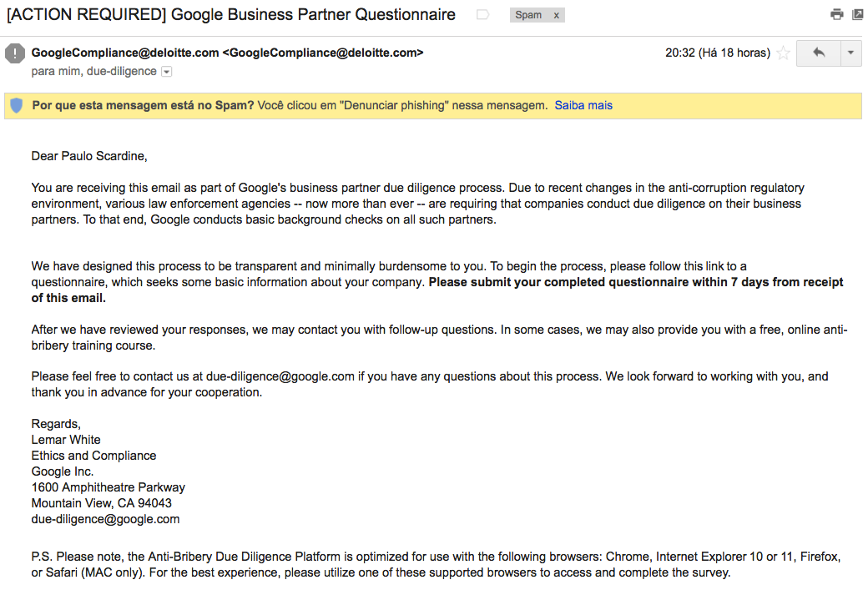Click the sender address in angle brackets

pos(323,53)
